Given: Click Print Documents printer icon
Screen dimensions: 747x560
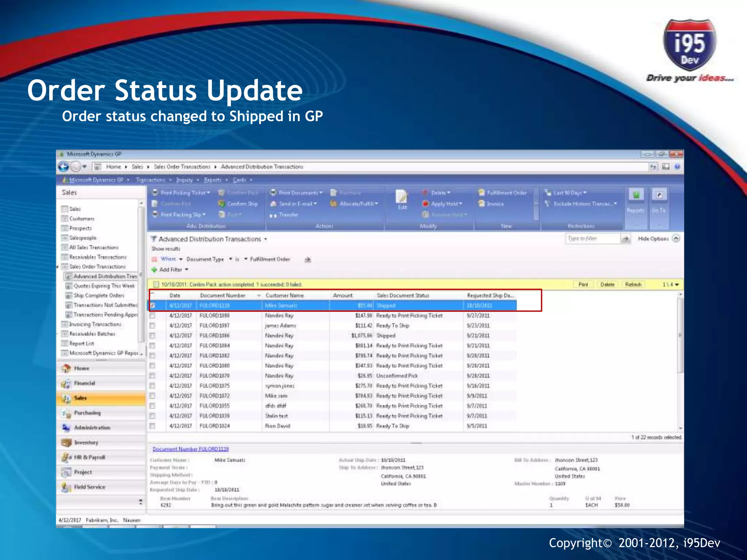Looking at the screenshot, I should (x=273, y=193).
